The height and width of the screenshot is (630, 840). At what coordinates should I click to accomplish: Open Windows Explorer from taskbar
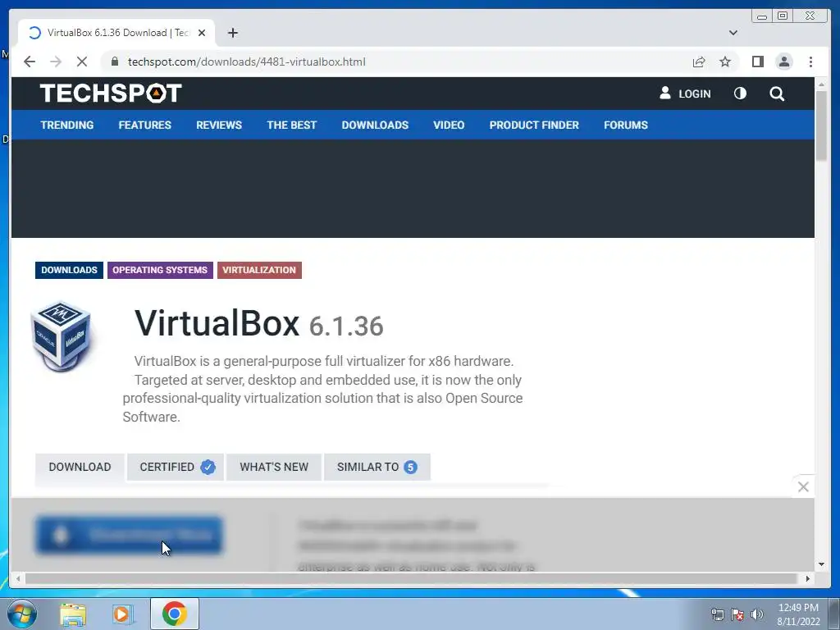(73, 614)
